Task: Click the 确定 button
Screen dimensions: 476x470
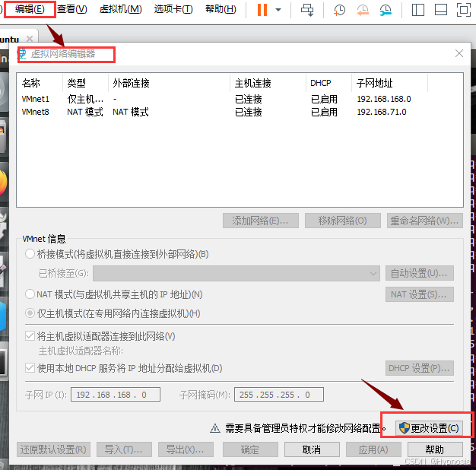Action: [x=250, y=449]
